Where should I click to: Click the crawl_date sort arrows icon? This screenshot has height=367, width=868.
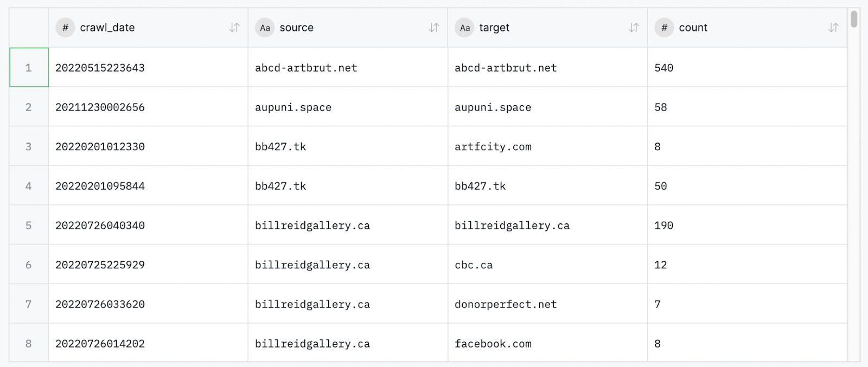click(234, 28)
